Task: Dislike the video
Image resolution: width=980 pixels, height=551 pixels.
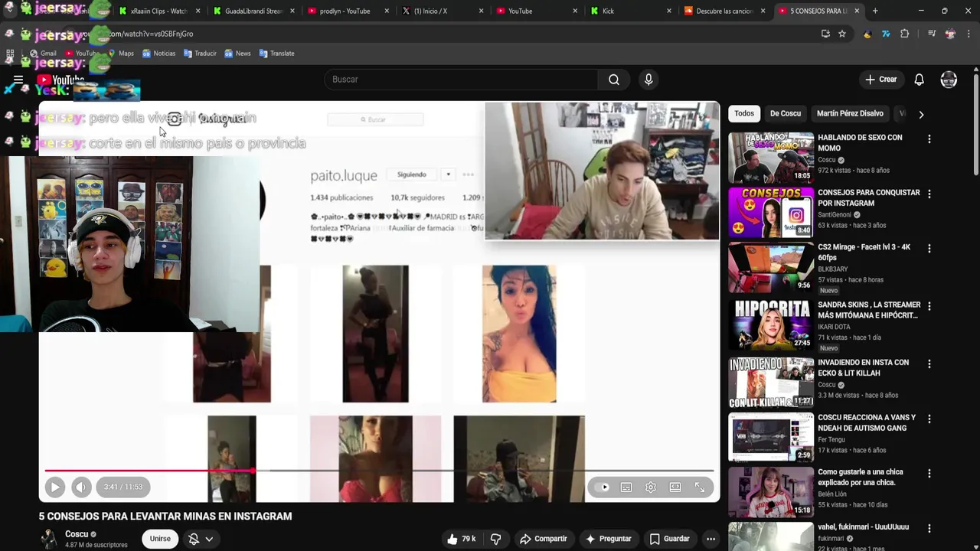Action: 495,539
